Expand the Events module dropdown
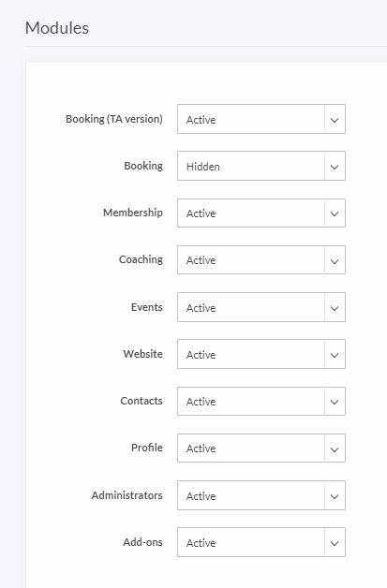387x588 pixels. [261, 307]
